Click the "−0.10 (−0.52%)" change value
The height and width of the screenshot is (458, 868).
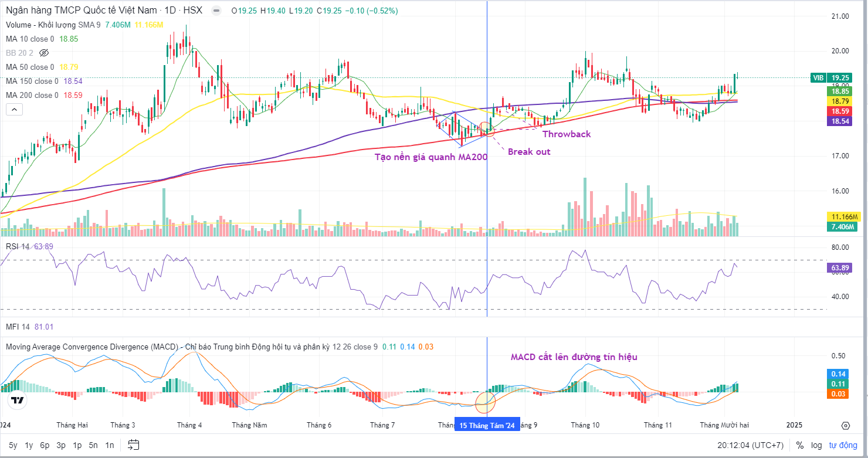[371, 11]
